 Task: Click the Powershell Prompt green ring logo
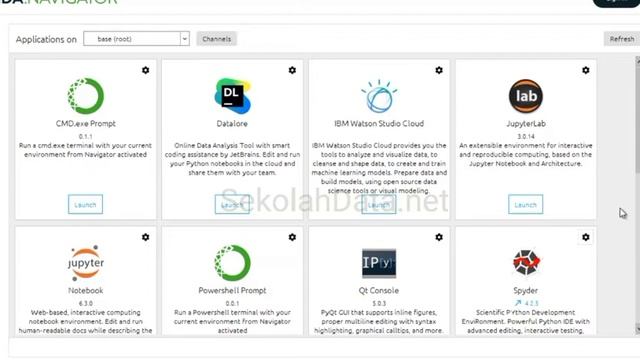[x=232, y=263]
